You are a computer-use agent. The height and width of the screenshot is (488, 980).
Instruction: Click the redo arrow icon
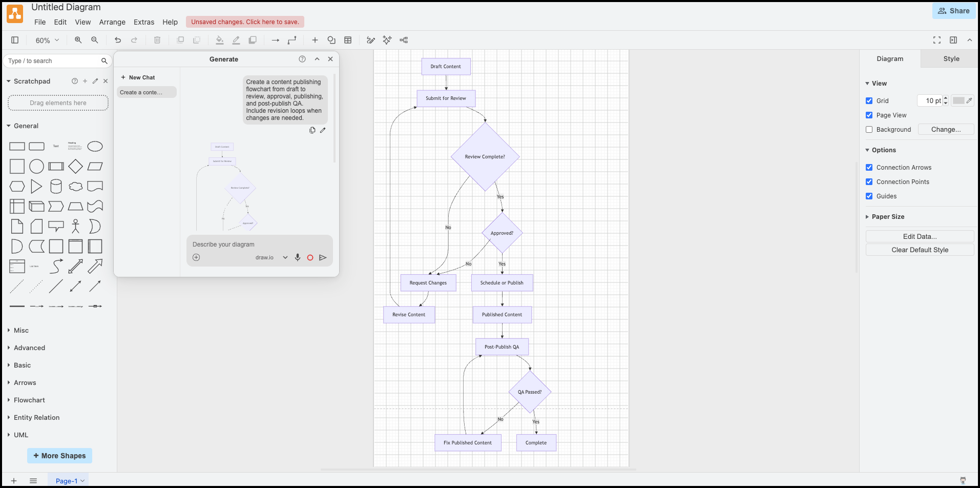[134, 40]
